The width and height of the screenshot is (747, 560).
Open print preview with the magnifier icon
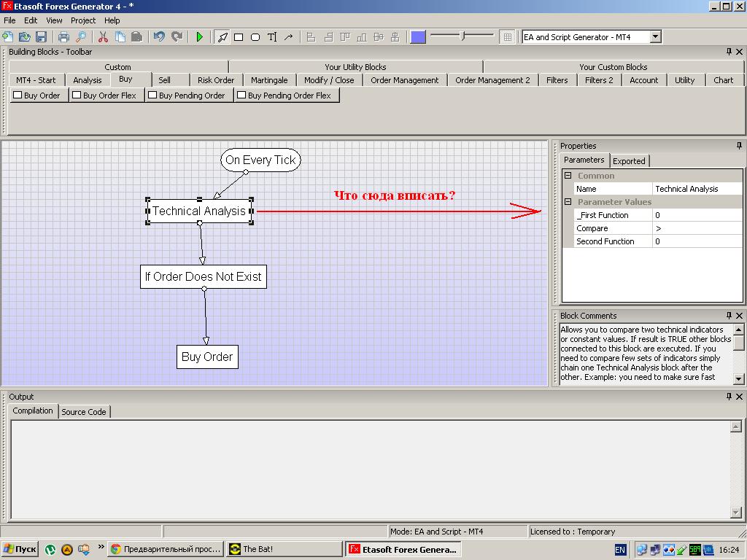[80, 36]
